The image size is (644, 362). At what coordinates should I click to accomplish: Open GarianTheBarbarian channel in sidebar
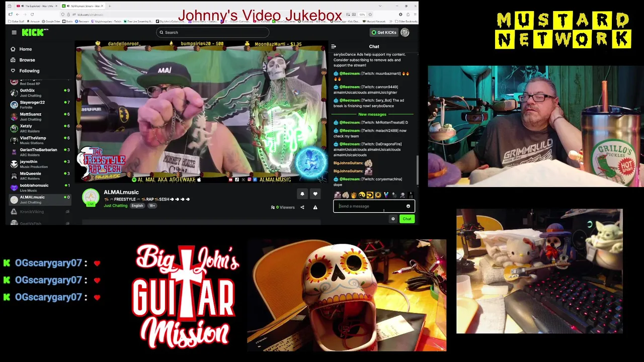click(x=39, y=152)
